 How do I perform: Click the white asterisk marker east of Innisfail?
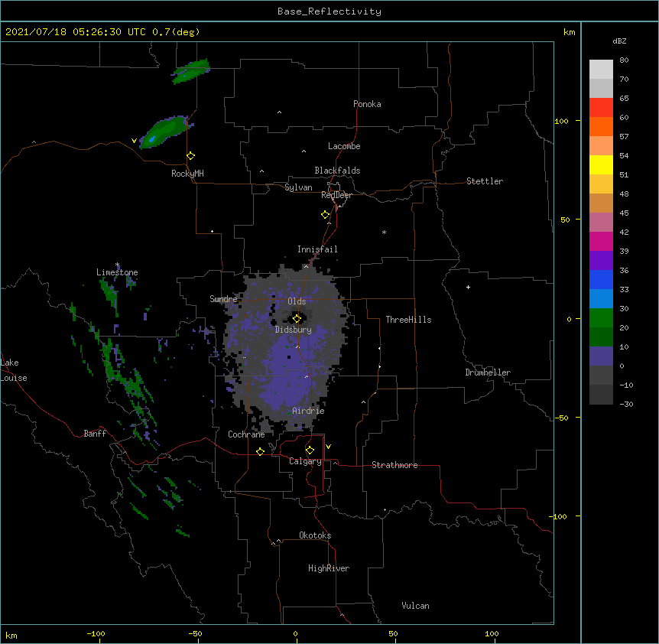[x=384, y=232]
